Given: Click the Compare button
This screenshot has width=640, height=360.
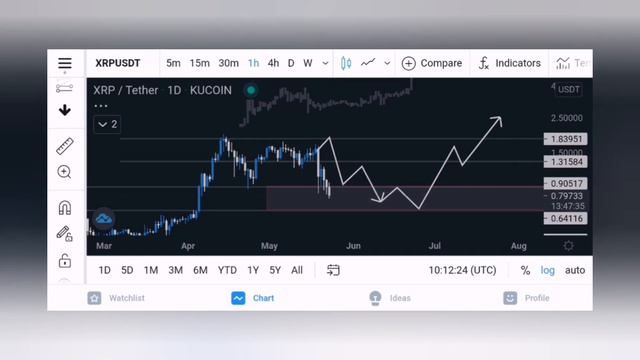Looking at the screenshot, I should tap(432, 63).
